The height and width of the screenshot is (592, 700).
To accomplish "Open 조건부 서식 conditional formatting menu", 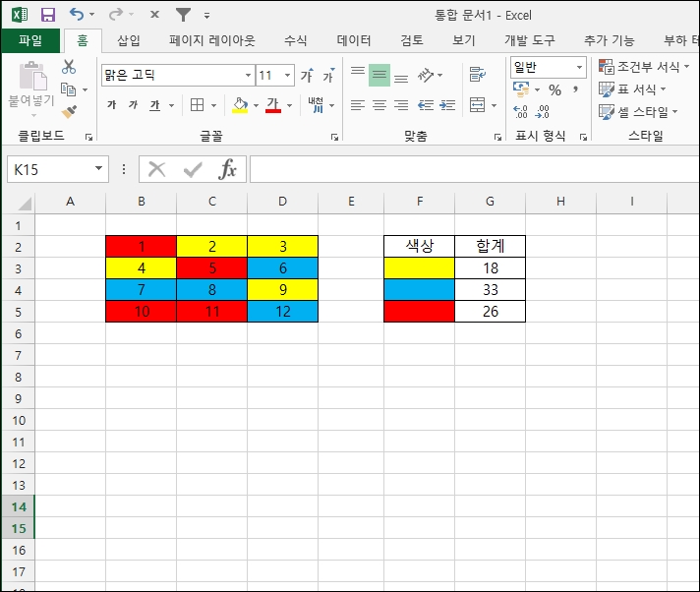I will 644,67.
